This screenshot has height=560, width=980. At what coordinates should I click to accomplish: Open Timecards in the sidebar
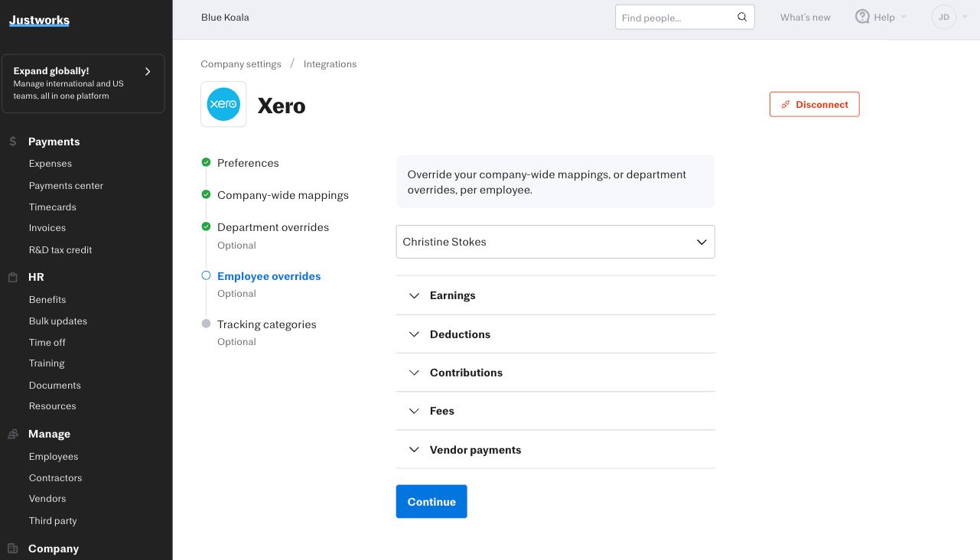tap(53, 207)
